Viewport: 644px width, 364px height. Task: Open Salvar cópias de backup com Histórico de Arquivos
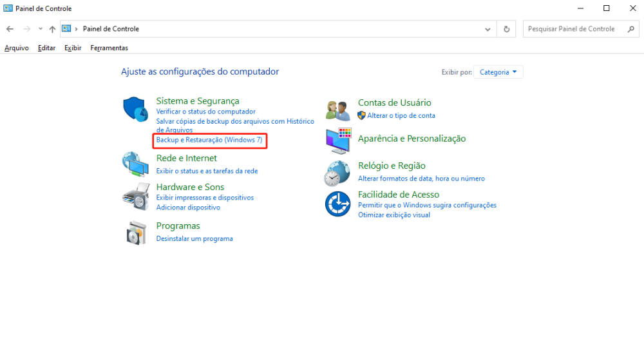coord(235,125)
